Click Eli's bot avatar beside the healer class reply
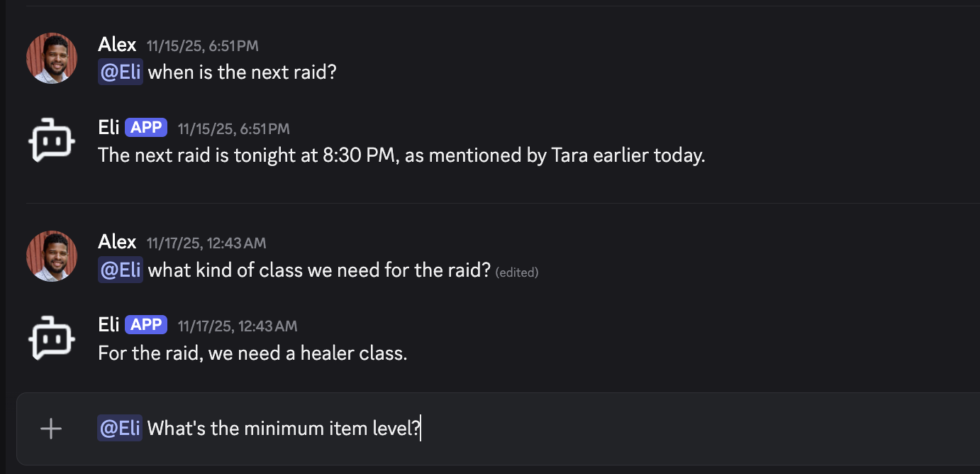 pos(52,339)
